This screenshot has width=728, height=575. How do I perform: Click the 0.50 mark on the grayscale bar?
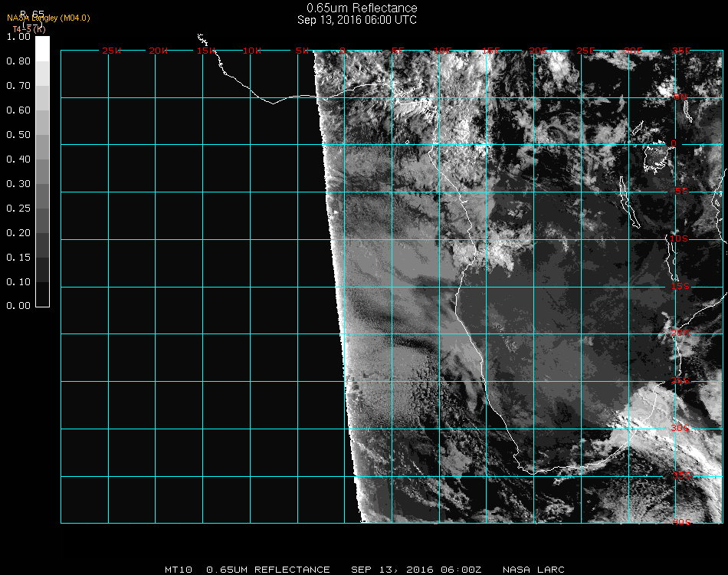[x=19, y=135]
